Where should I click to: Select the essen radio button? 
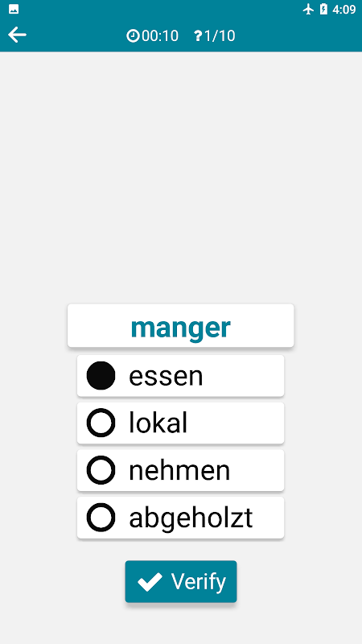coord(101,376)
